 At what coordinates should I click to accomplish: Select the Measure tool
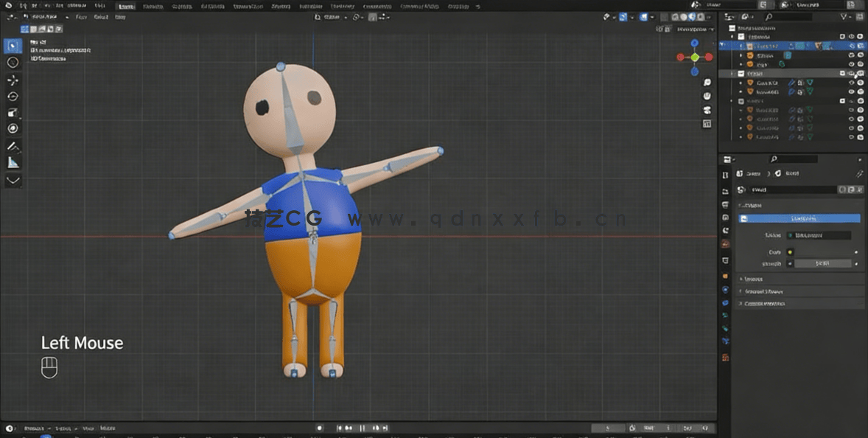[13, 162]
